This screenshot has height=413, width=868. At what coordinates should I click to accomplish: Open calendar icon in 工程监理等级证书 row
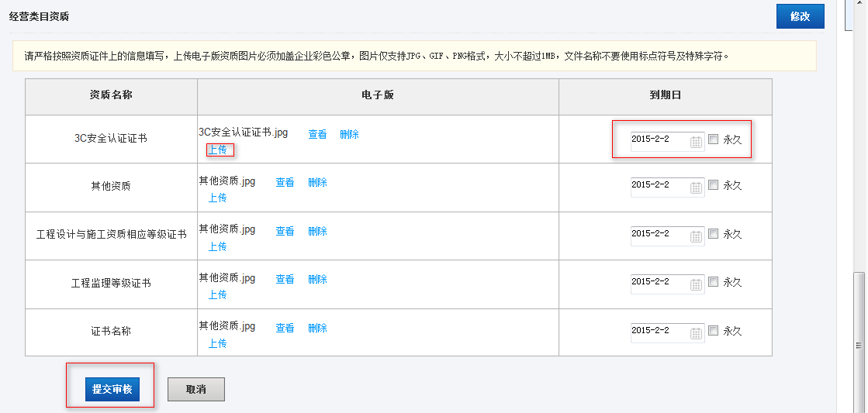coord(697,284)
